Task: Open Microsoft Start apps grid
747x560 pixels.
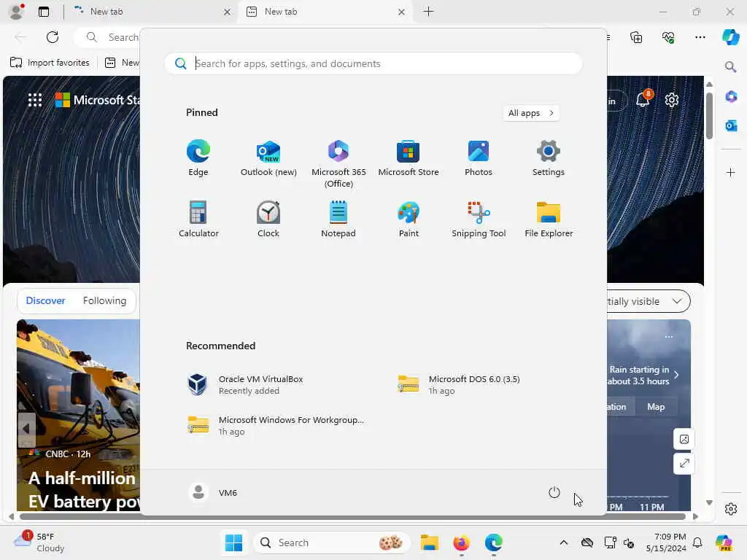Action: [x=35, y=99]
